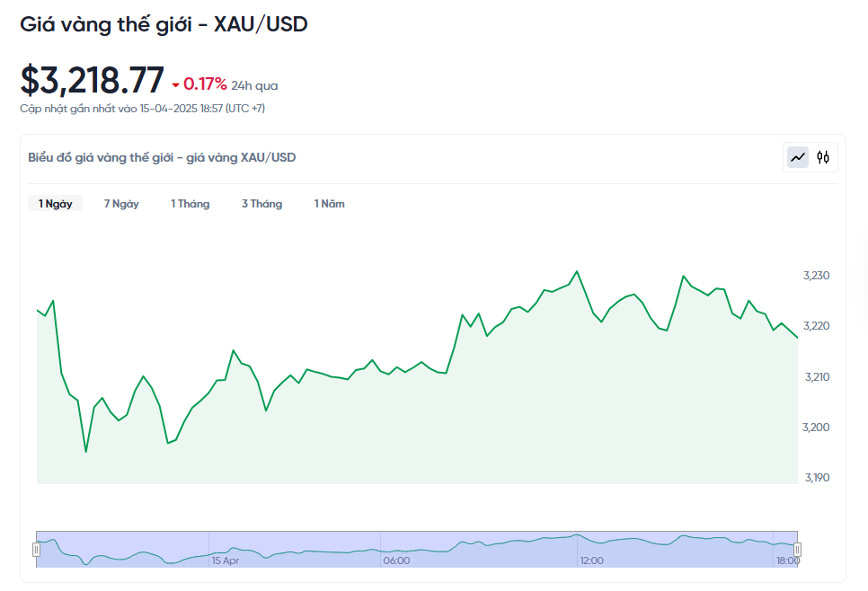Click the 3,230 y-axis label

pyautogui.click(x=816, y=276)
